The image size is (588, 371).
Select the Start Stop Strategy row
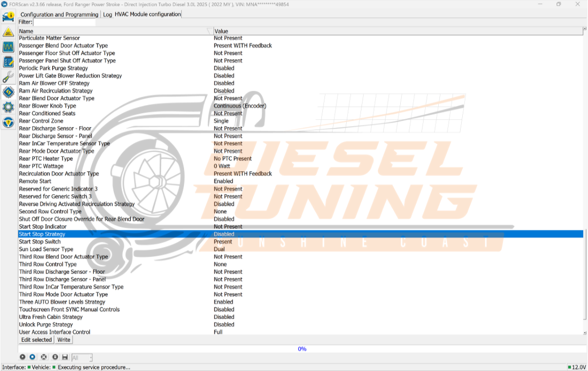301,234
